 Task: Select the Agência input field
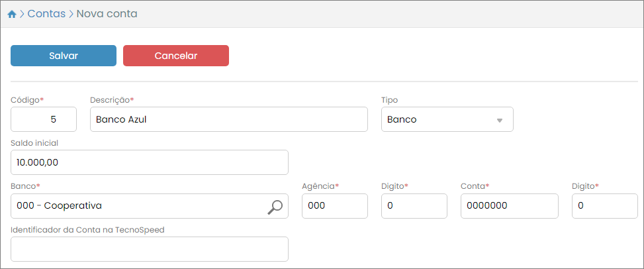tap(334, 206)
